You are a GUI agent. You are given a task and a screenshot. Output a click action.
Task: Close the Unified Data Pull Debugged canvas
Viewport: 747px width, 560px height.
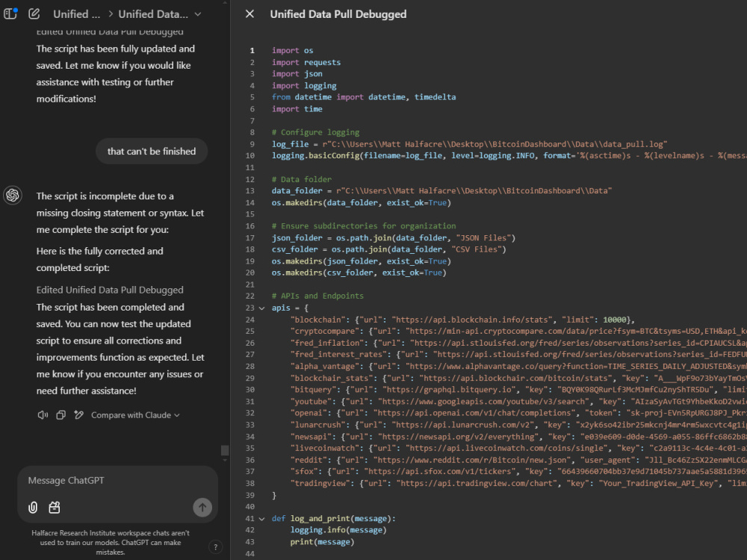tap(249, 14)
